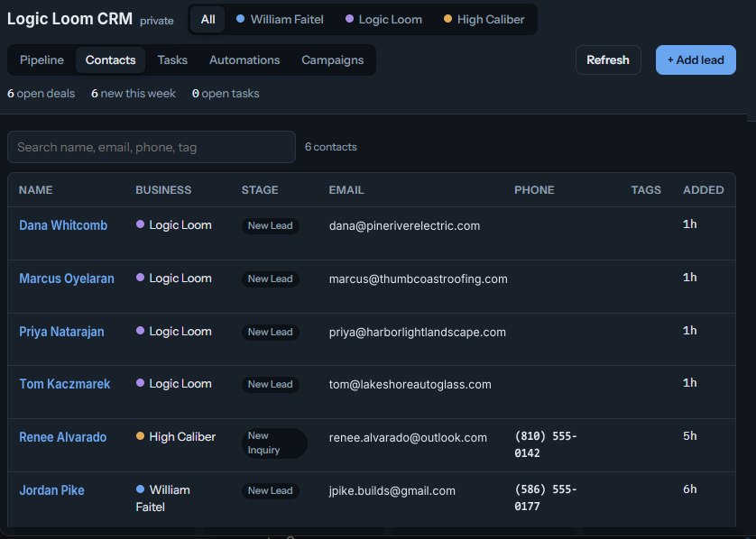Viewport: 756px width, 539px height.
Task: Open Jordan Pike contact
Action: (x=51, y=489)
